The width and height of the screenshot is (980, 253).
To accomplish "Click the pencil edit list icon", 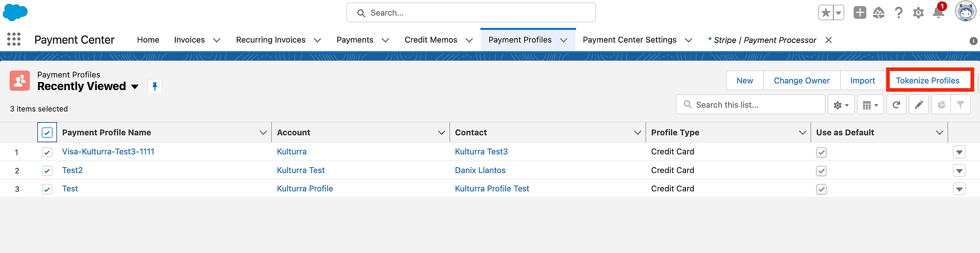I will (919, 105).
